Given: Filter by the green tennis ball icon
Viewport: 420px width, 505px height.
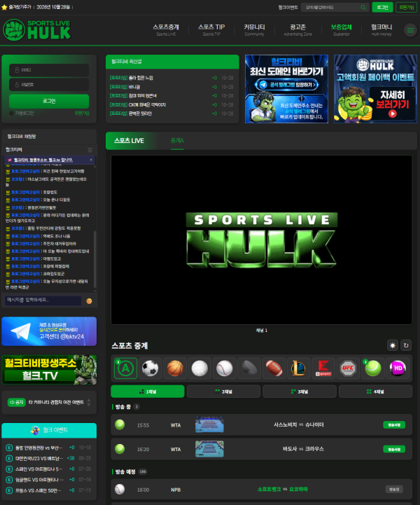Looking at the screenshot, I should pos(373,368).
